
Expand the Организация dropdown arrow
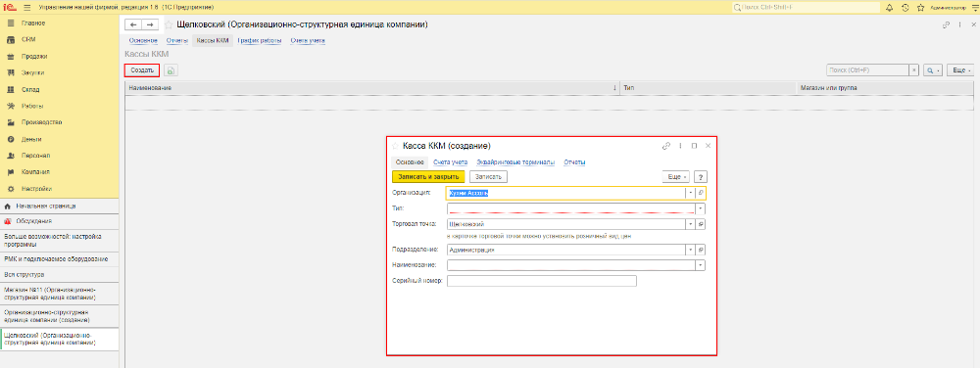(x=691, y=194)
